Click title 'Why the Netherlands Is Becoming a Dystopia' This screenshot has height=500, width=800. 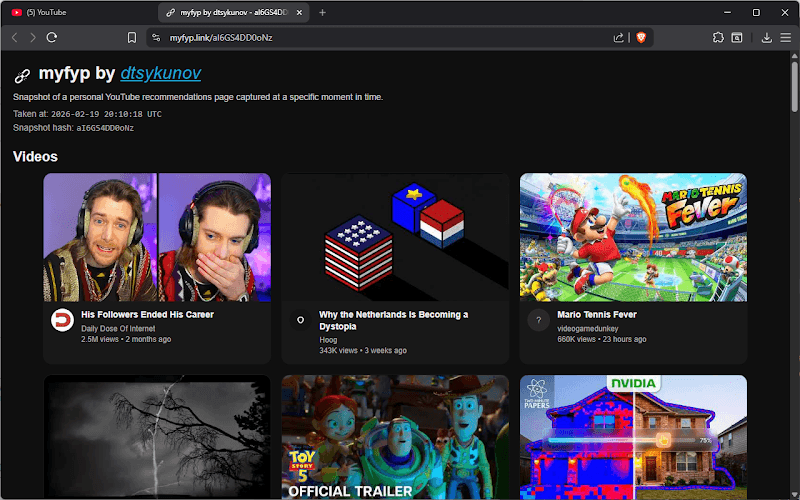point(393,320)
